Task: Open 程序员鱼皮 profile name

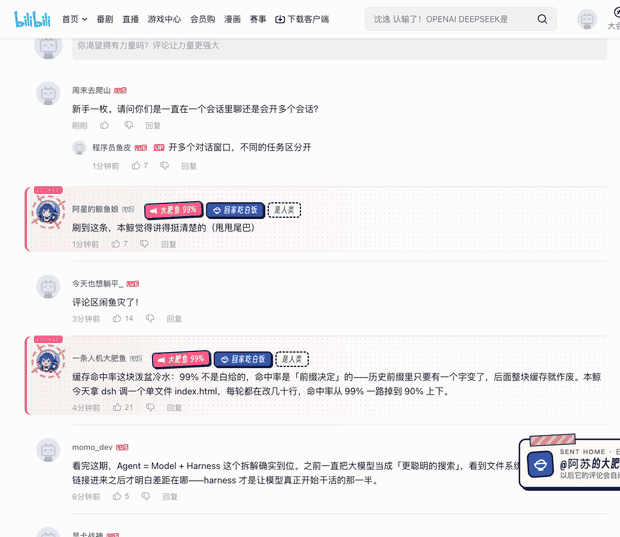Action: click(112, 147)
